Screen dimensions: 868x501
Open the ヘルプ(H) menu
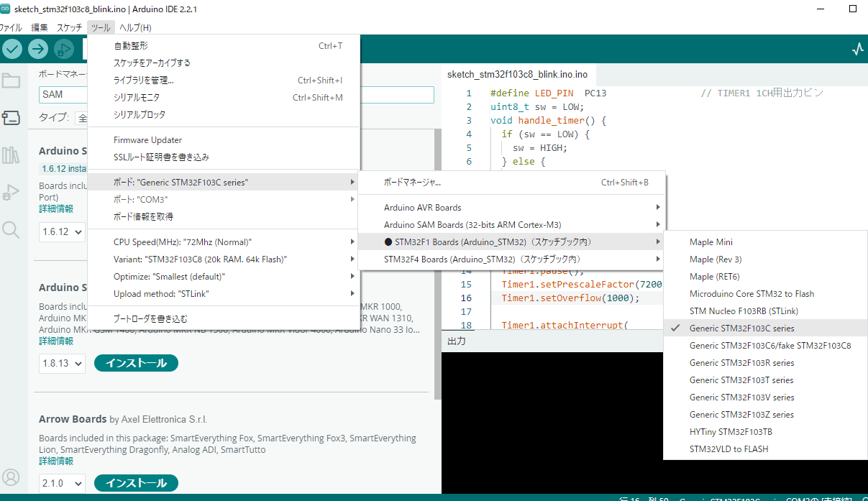click(135, 27)
